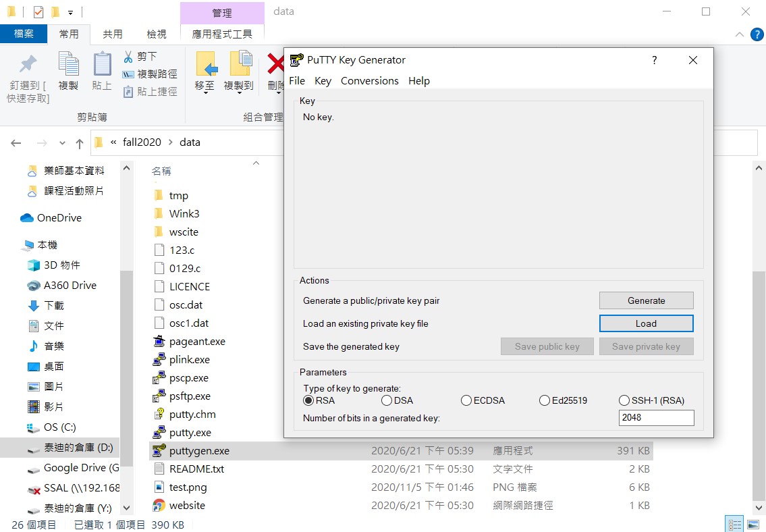Viewport: 766px width, 532px height.
Task: Open PuTTYgen Help menu
Action: tap(419, 80)
